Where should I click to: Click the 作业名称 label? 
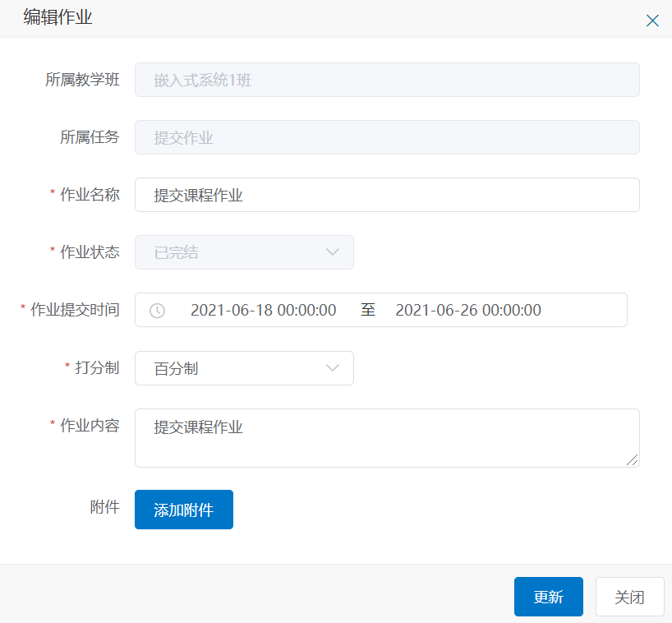click(x=90, y=195)
